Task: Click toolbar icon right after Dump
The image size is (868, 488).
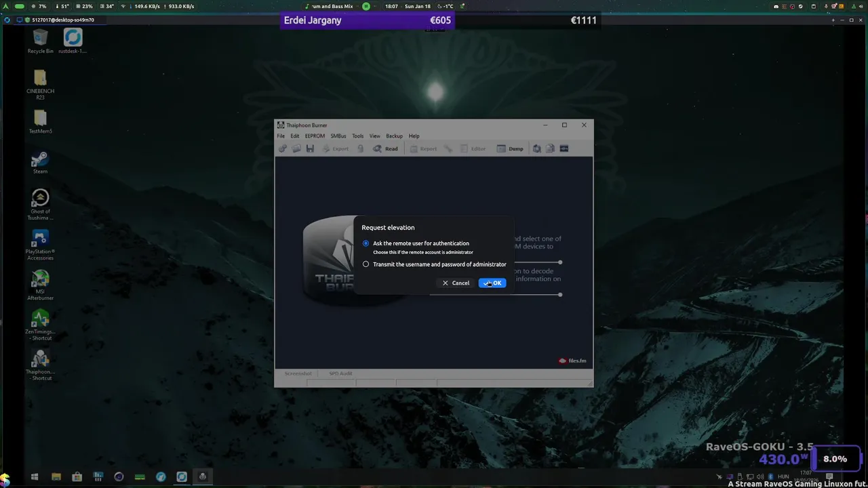Action: click(x=536, y=148)
